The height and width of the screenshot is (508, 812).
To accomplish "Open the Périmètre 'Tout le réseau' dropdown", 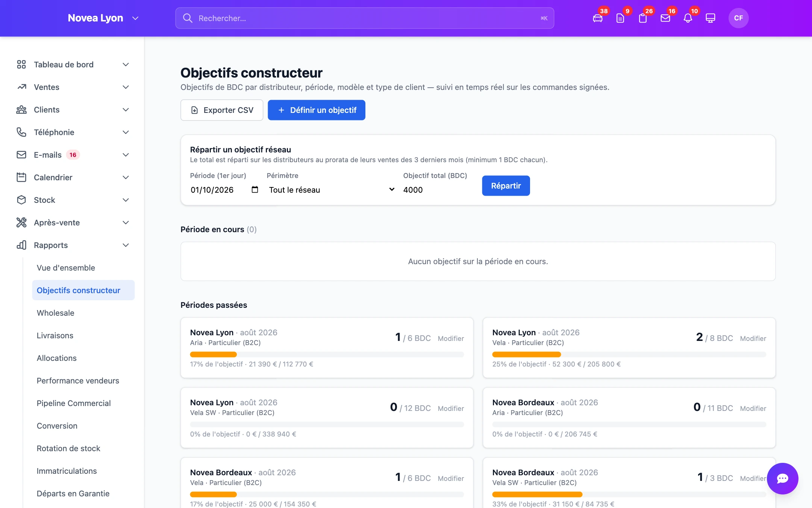I will 332,190.
